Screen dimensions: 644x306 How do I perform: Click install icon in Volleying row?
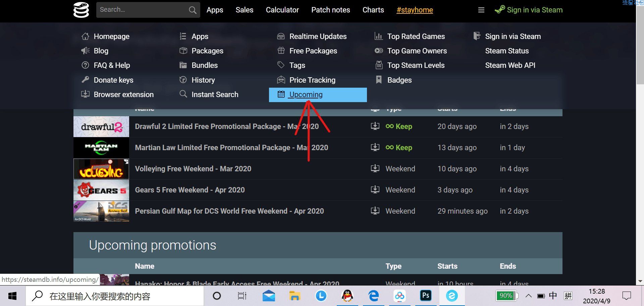375,169
